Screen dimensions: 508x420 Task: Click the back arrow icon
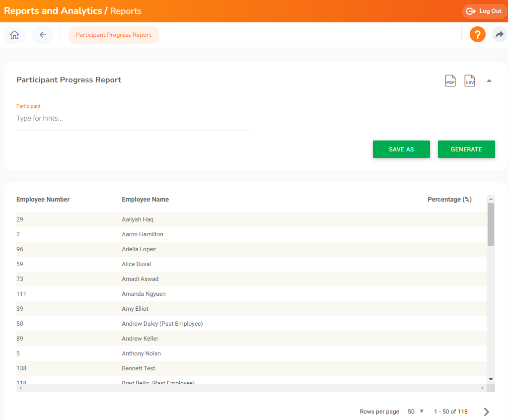tap(43, 35)
